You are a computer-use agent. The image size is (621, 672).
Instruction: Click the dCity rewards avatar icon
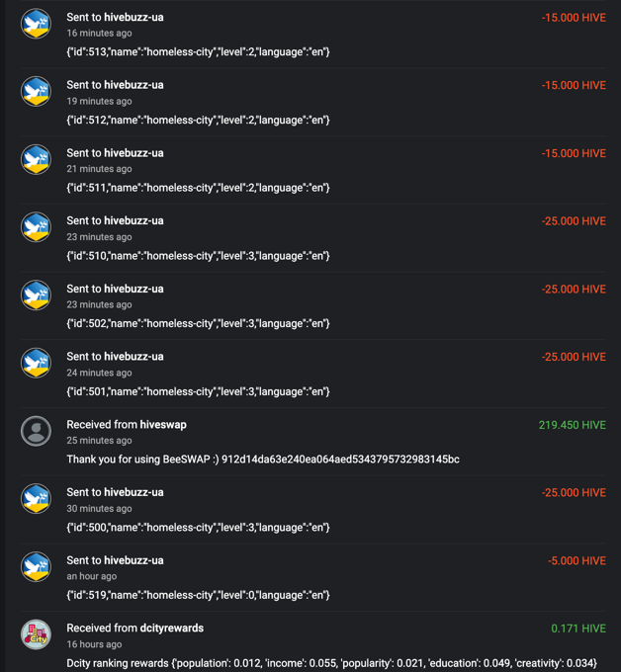click(x=36, y=634)
